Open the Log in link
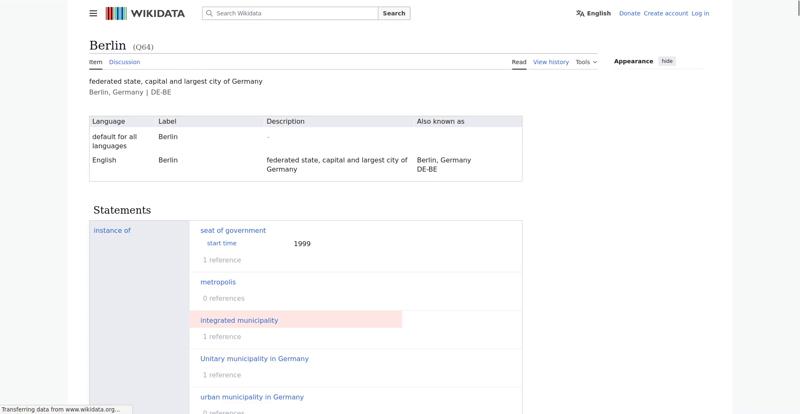The width and height of the screenshot is (800, 414). point(700,13)
